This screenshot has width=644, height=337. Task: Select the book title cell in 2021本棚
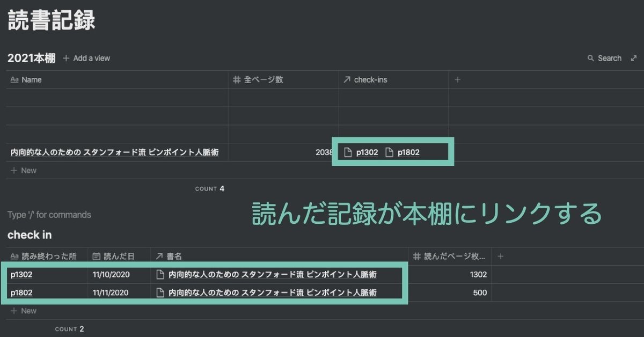(x=118, y=152)
